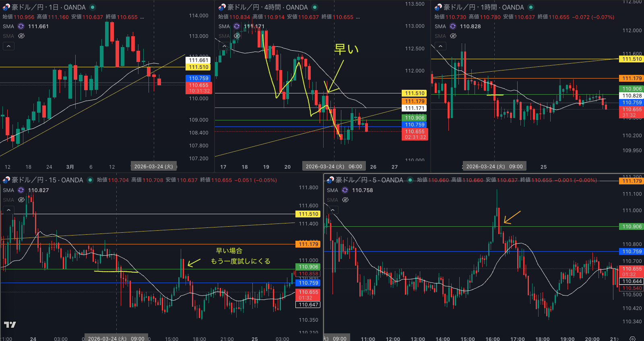
Task: Open chart settings via the bottom-right gear icon
Action: [x=632, y=339]
